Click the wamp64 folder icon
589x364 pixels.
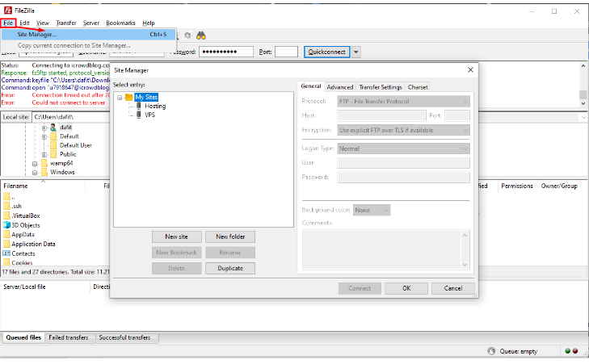44,163
